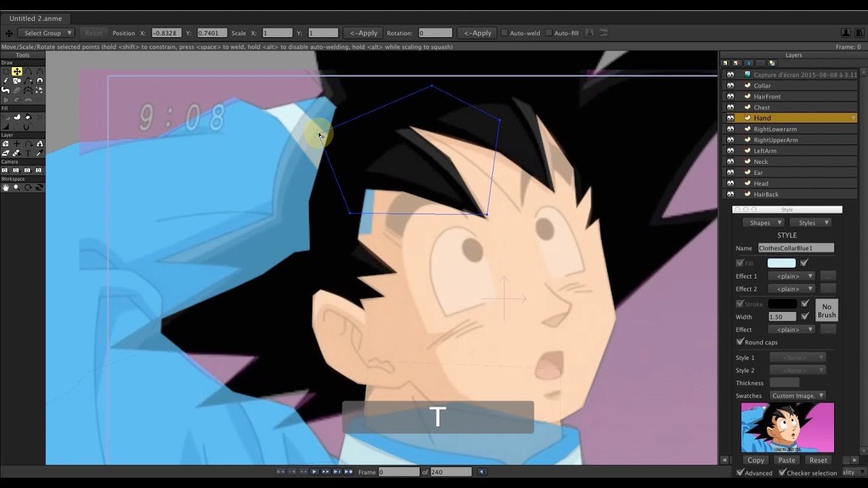The image size is (868, 488).
Task: Select the Set Origin crosshair tool
Action: coord(17,144)
